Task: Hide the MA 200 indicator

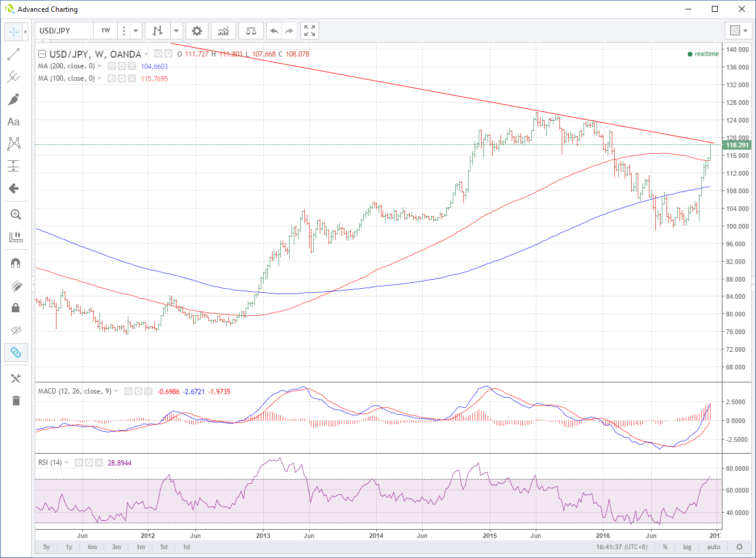Action: [x=112, y=66]
